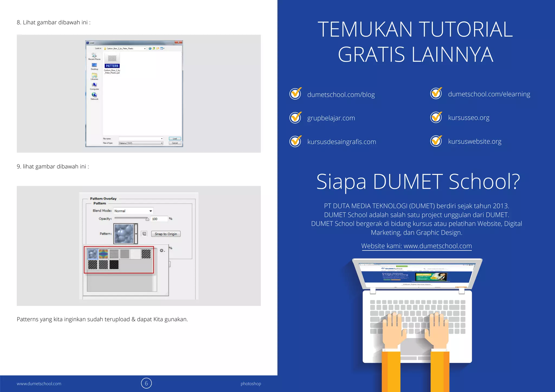555x392 pixels.
Task: Select the darkest black carbon pattern swatch
Action: tap(114, 264)
